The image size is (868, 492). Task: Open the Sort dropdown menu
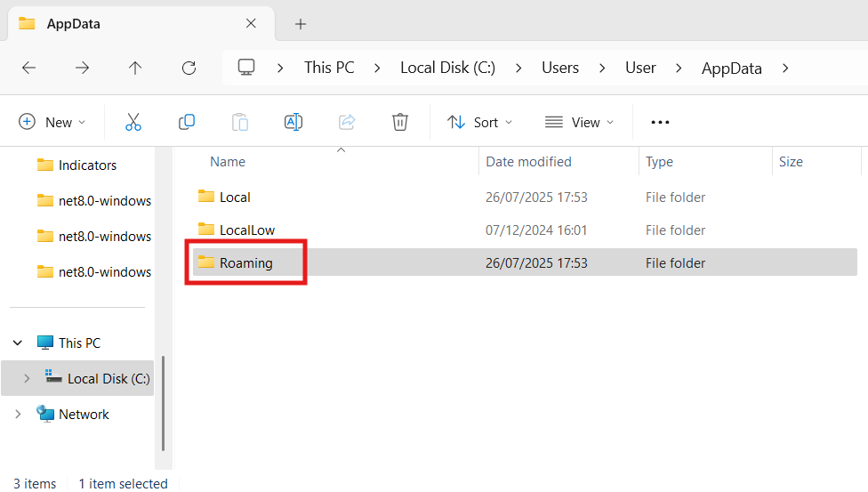pos(479,122)
